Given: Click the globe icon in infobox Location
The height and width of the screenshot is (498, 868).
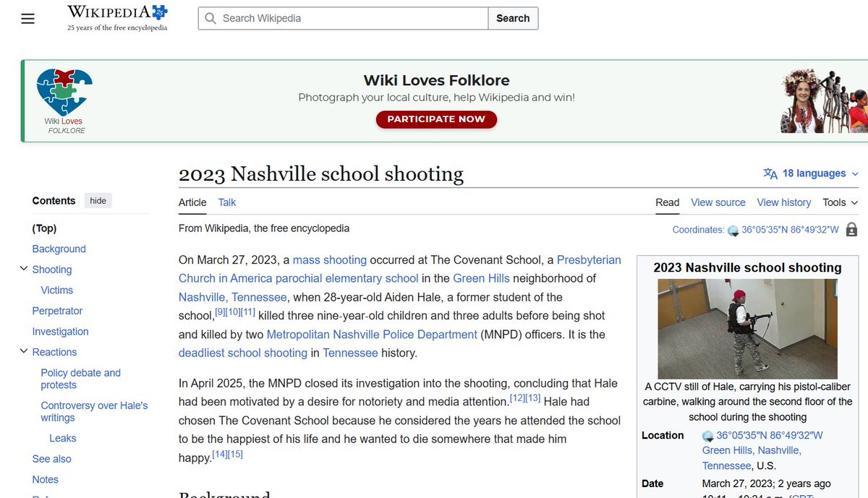Looking at the screenshot, I should [x=708, y=436].
